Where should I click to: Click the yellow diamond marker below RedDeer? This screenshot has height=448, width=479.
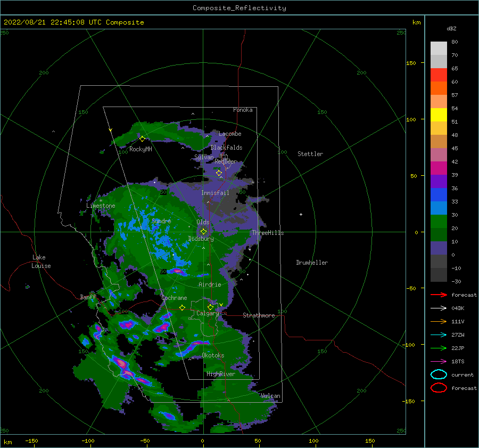(x=219, y=173)
